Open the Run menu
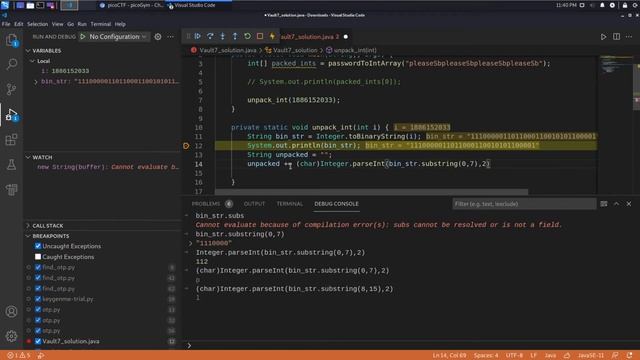Viewport: 640px width, 360px height. point(82,24)
